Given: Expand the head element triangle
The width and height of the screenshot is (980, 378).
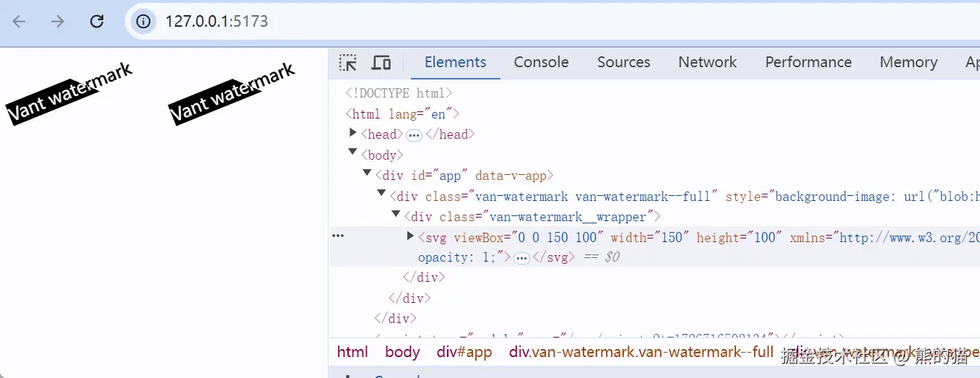Looking at the screenshot, I should click(353, 133).
